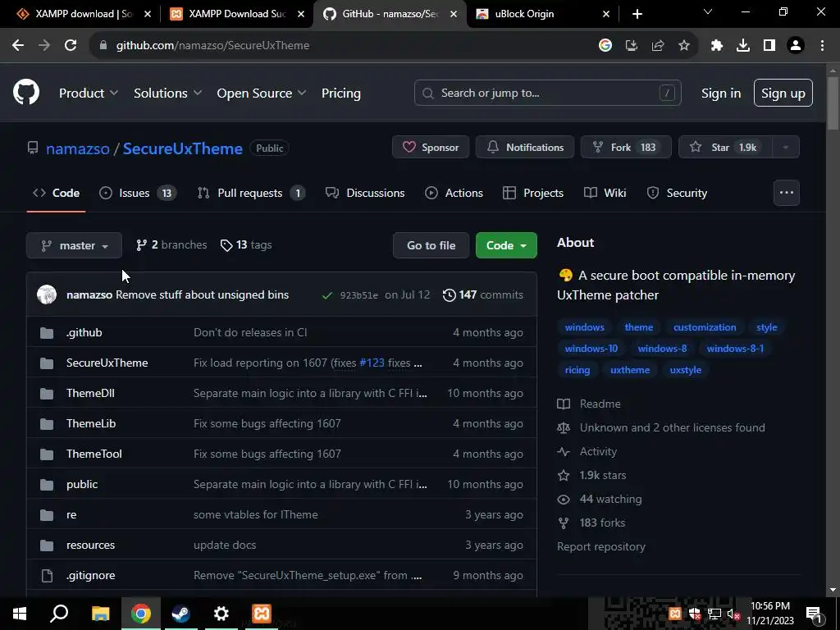Open Chrome three-dot menu
This screenshot has height=630, width=840.
822,46
